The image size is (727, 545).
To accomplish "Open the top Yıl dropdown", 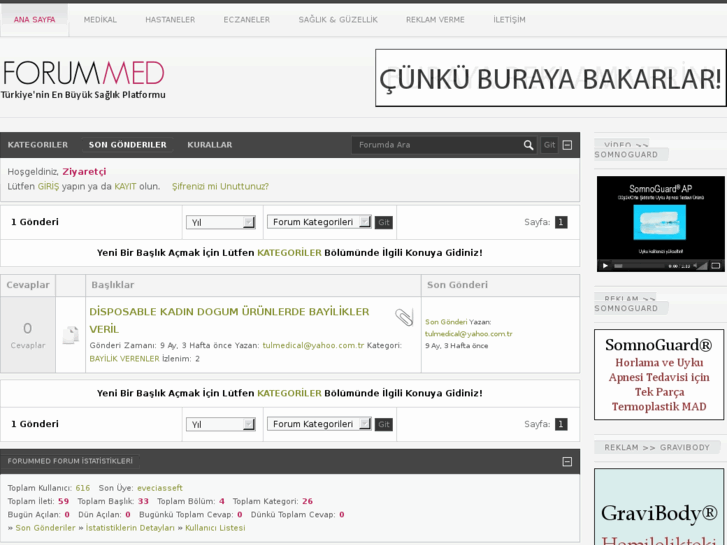I will click(221, 223).
